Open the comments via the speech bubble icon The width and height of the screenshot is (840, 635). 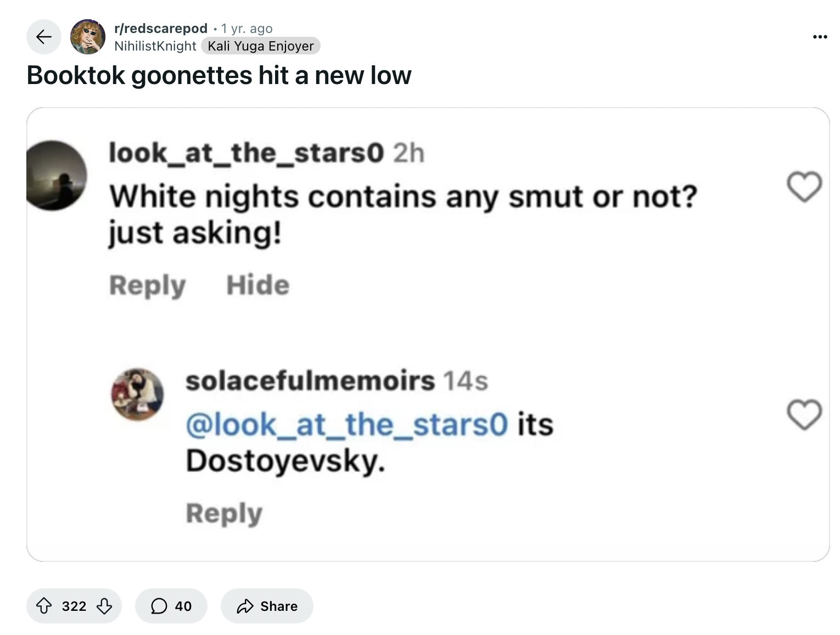coord(159,606)
